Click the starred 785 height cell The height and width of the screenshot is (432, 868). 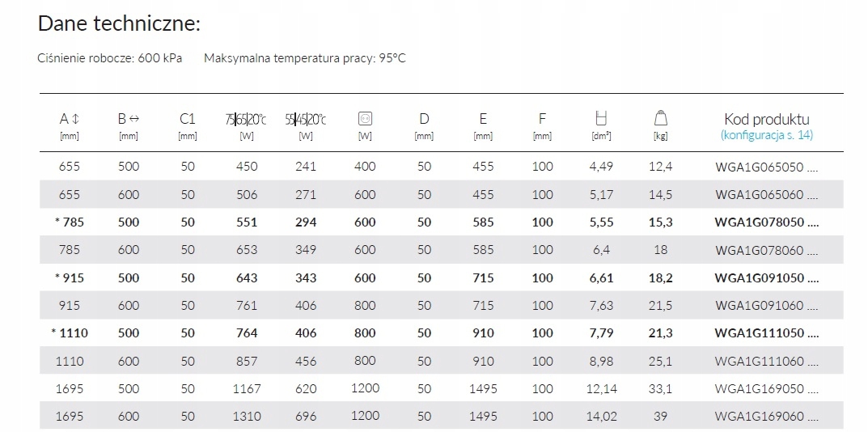tap(69, 222)
